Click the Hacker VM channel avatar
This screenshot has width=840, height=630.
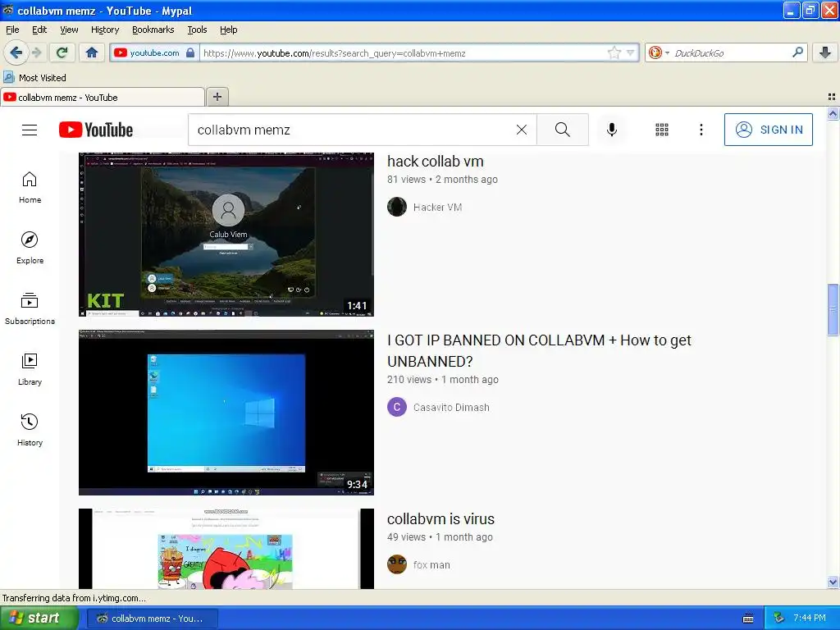397,207
